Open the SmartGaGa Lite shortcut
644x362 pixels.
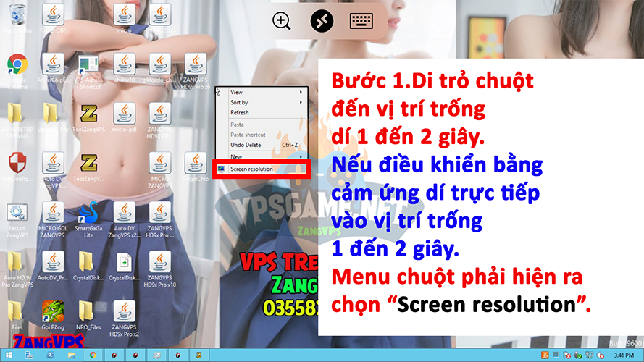[88, 214]
